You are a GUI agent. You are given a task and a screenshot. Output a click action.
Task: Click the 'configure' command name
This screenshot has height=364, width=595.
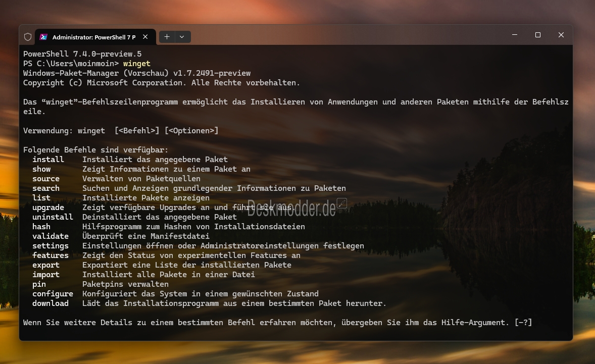tap(53, 294)
